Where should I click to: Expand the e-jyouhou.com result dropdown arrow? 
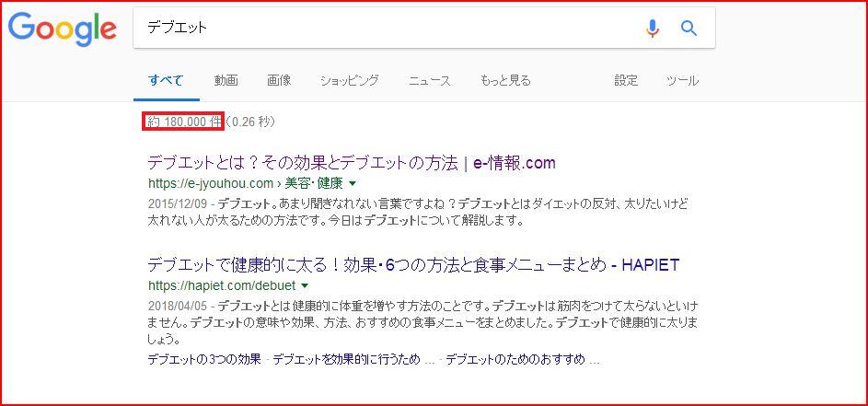[353, 183]
